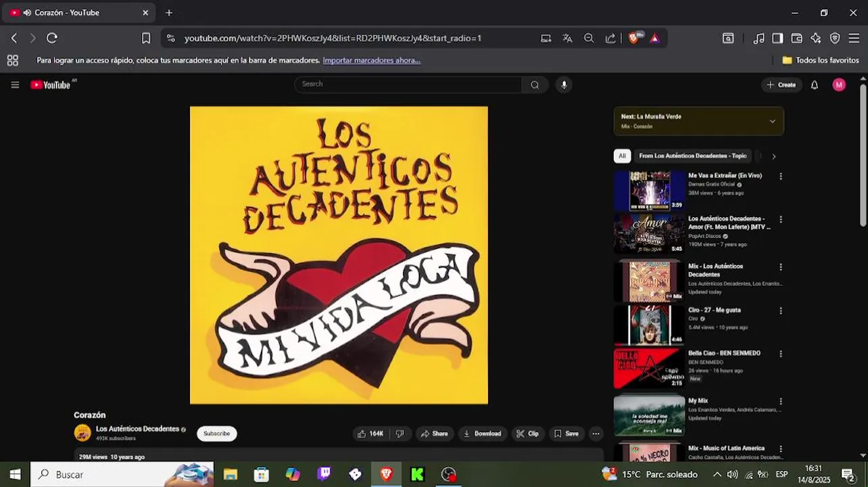Viewport: 868px width, 487px height.
Task: Reload the page
Action: (x=52, y=38)
